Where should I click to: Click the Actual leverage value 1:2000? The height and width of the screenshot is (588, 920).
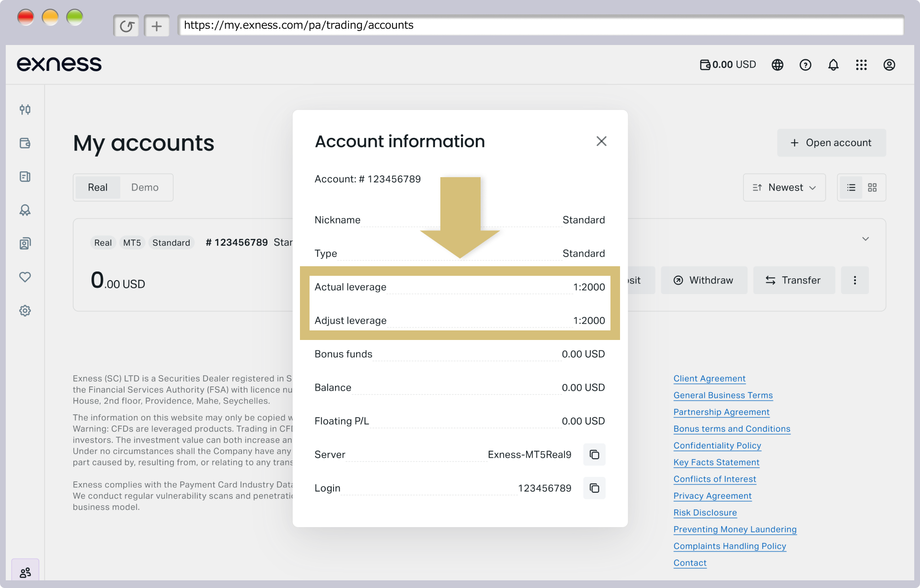(x=589, y=287)
